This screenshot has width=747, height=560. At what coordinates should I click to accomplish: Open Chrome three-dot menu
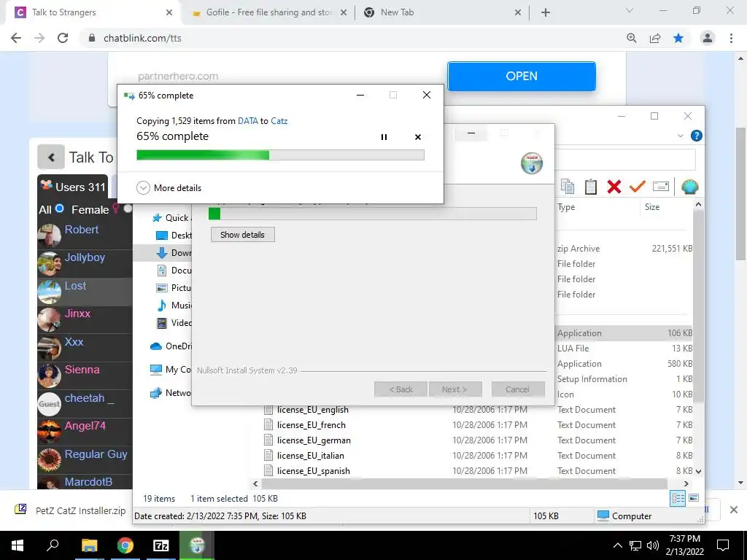click(x=731, y=38)
